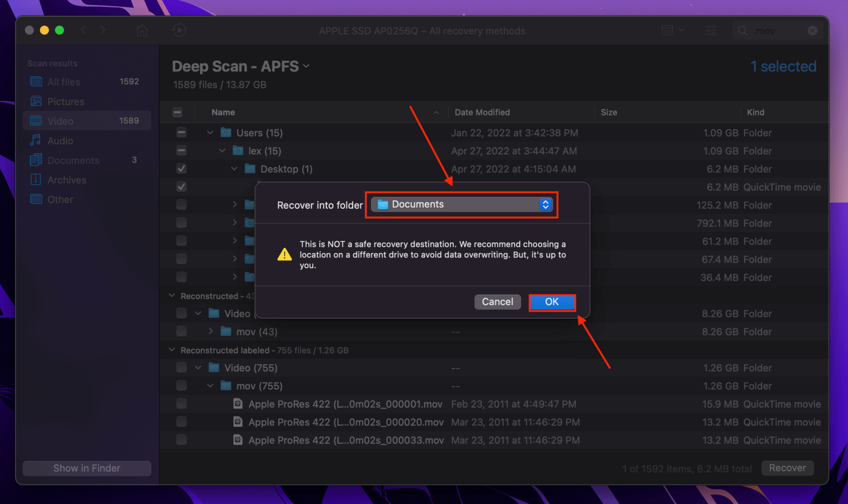Screen dimensions: 848x504
Task: Click the Audio music note icon
Action: click(36, 141)
